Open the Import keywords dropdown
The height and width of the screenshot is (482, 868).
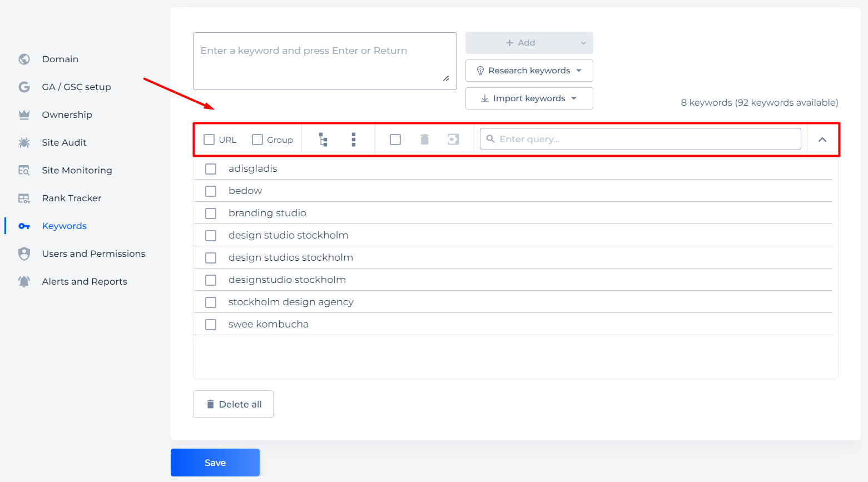pos(529,98)
